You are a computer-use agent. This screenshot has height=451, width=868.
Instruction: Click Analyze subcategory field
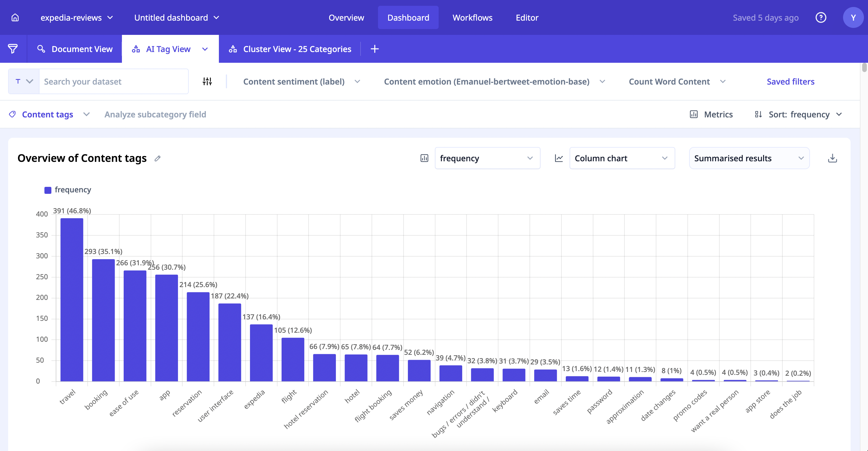[155, 114]
